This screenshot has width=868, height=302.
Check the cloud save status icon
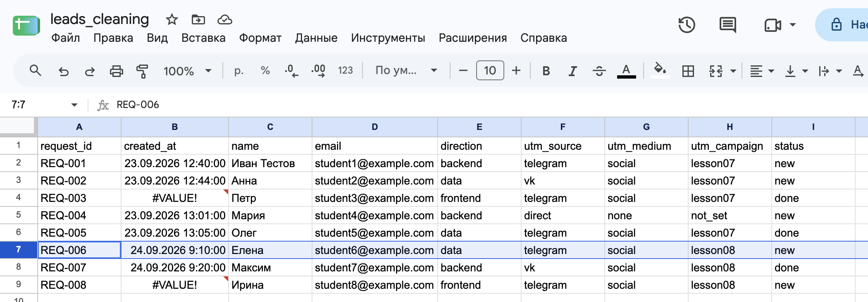[x=224, y=19]
